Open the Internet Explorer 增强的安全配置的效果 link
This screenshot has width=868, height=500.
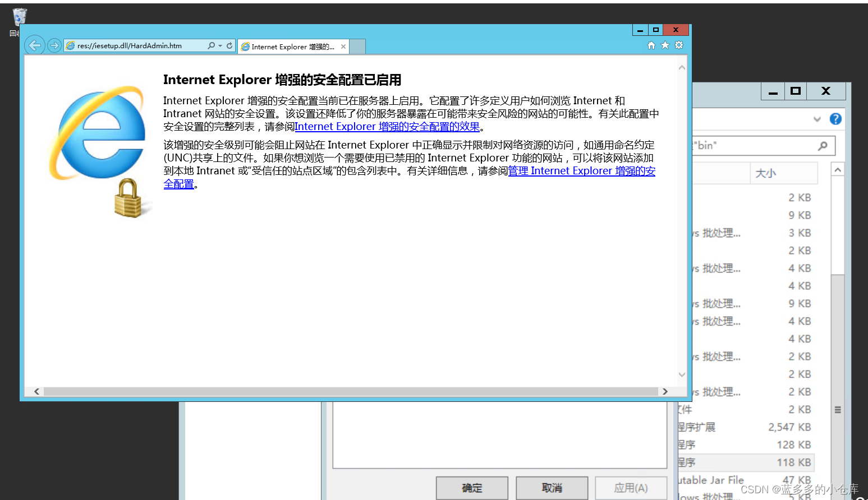pyautogui.click(x=387, y=127)
